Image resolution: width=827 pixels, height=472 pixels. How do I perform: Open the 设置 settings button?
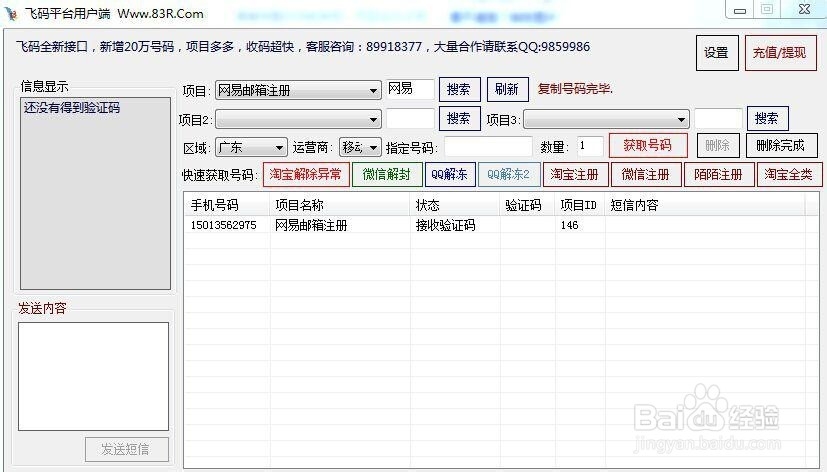[717, 53]
